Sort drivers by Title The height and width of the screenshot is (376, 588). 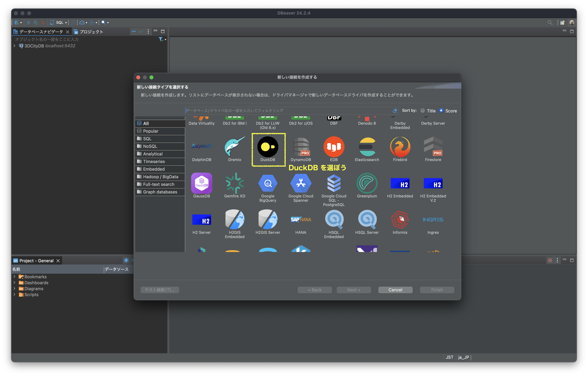click(x=423, y=111)
